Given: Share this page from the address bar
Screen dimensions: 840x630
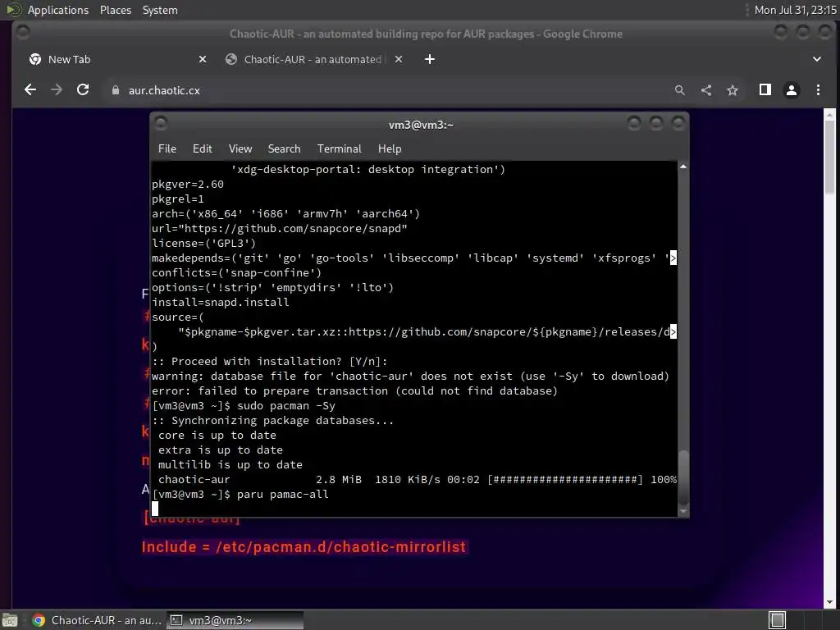Looking at the screenshot, I should [x=706, y=90].
